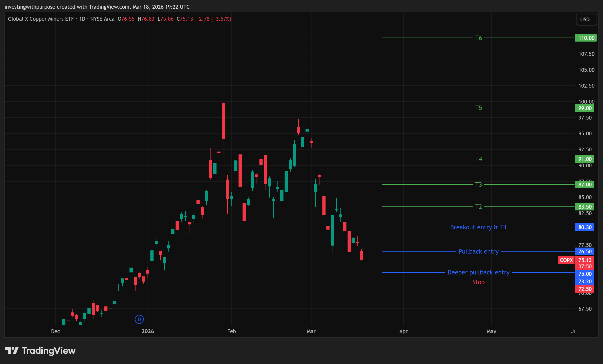Click the 2026 label on time axis
The width and height of the screenshot is (603, 364).
tap(148, 332)
